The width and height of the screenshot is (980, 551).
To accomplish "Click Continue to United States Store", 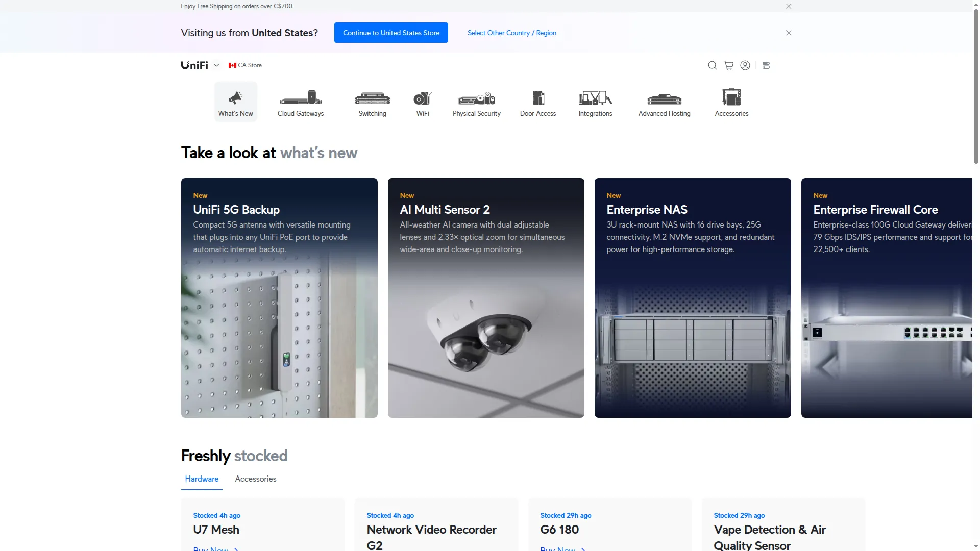I will pos(391,33).
